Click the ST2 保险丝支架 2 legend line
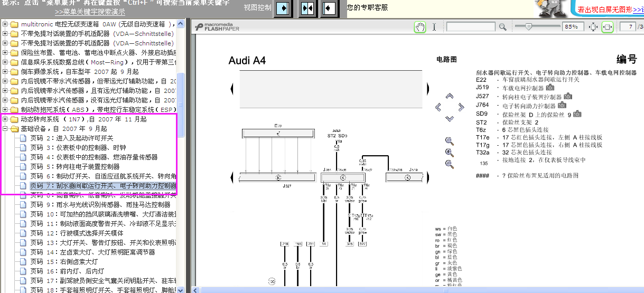The width and height of the screenshot is (644, 293). [x=507, y=122]
